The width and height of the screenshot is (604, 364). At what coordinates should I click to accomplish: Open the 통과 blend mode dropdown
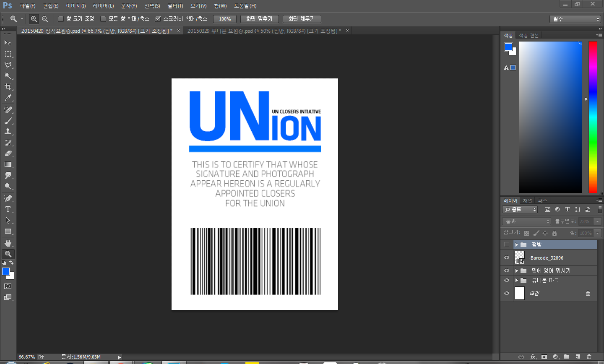(526, 221)
